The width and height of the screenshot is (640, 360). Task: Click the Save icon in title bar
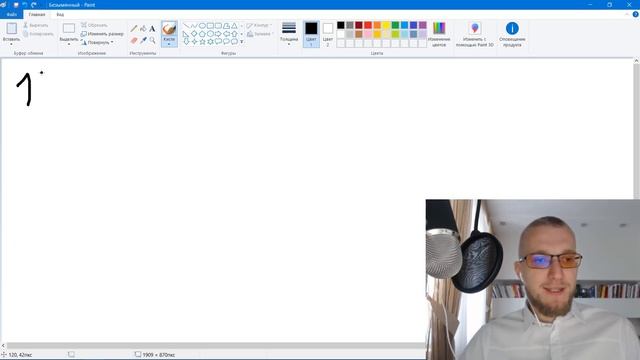click(x=16, y=5)
